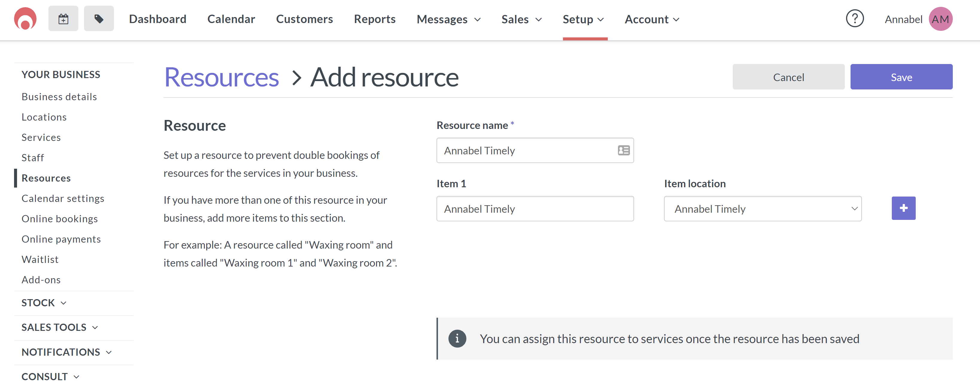Click the Cancel button

(x=788, y=77)
